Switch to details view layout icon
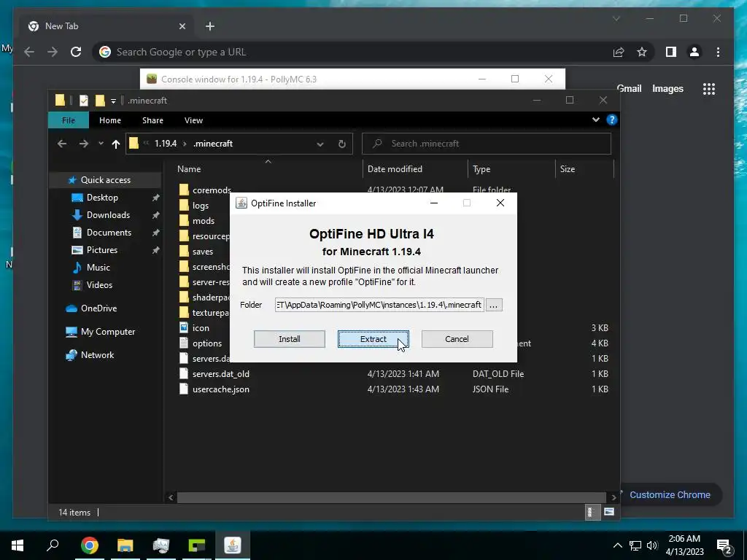The width and height of the screenshot is (747, 560). (591, 513)
